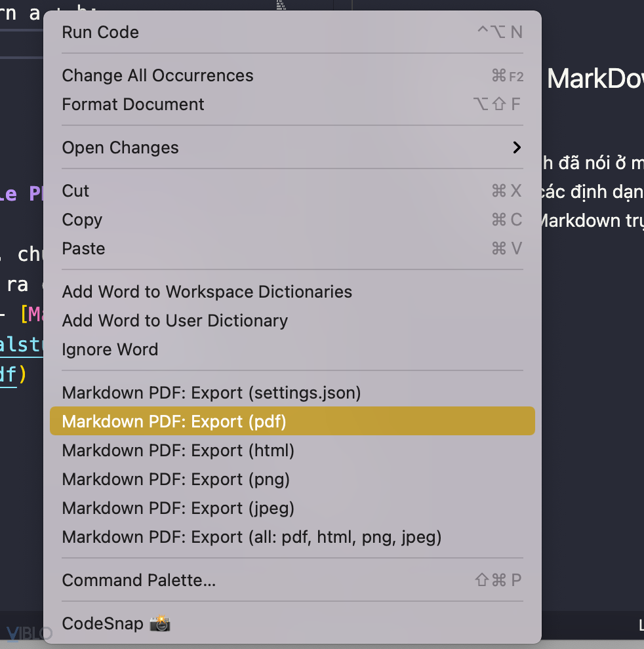The width and height of the screenshot is (644, 649).
Task: Click Markdown PDF: Export (pdf)
Action: (x=174, y=422)
